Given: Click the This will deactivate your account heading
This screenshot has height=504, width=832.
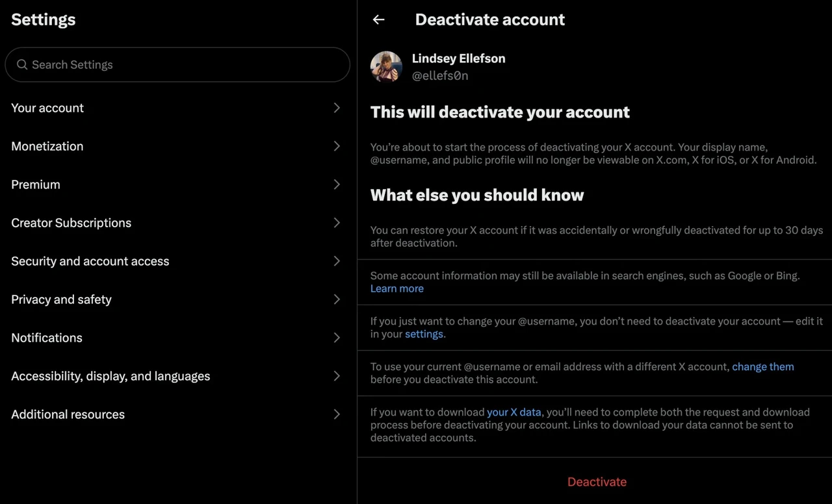Looking at the screenshot, I should point(500,112).
